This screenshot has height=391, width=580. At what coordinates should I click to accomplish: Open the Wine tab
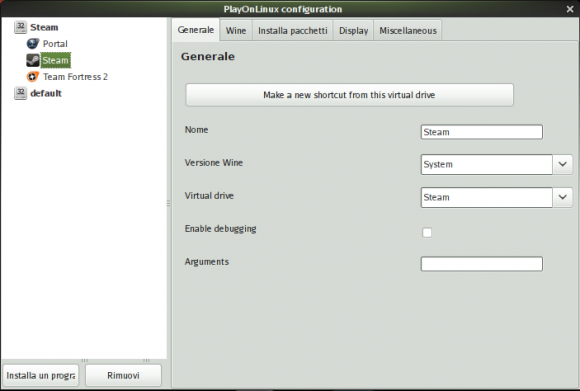tap(236, 31)
